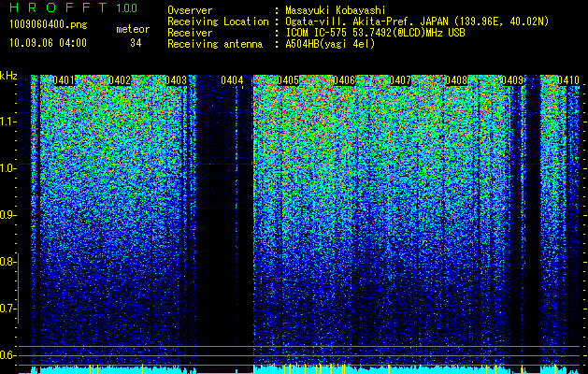Screen dimensions: 588x374
Task: Click the 0407 time marker
Action: 400,80
